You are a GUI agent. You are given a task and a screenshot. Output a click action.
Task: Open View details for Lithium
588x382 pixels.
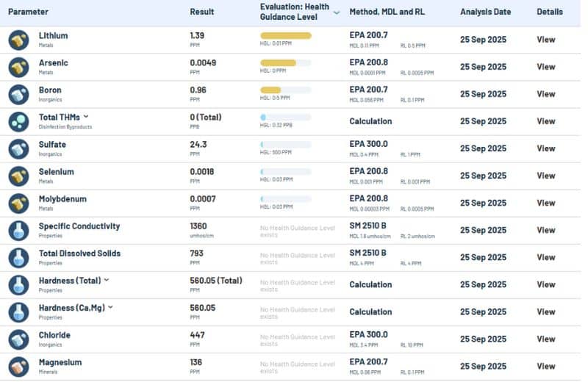(x=545, y=40)
